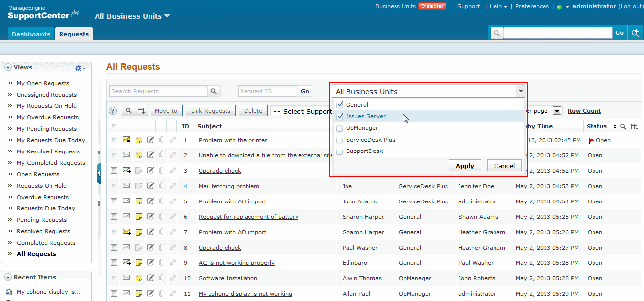Click the link chain icon for request 6
The height and width of the screenshot is (301, 644).
[x=173, y=217]
